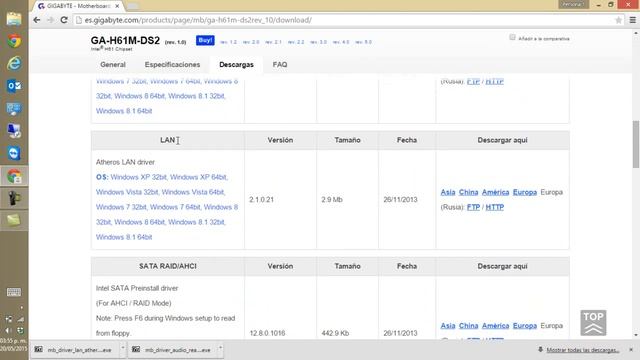Expand options arrow for mb_driver_audio_rea download
Image resolution: width=640 pixels, height=360 pixels.
(220, 348)
